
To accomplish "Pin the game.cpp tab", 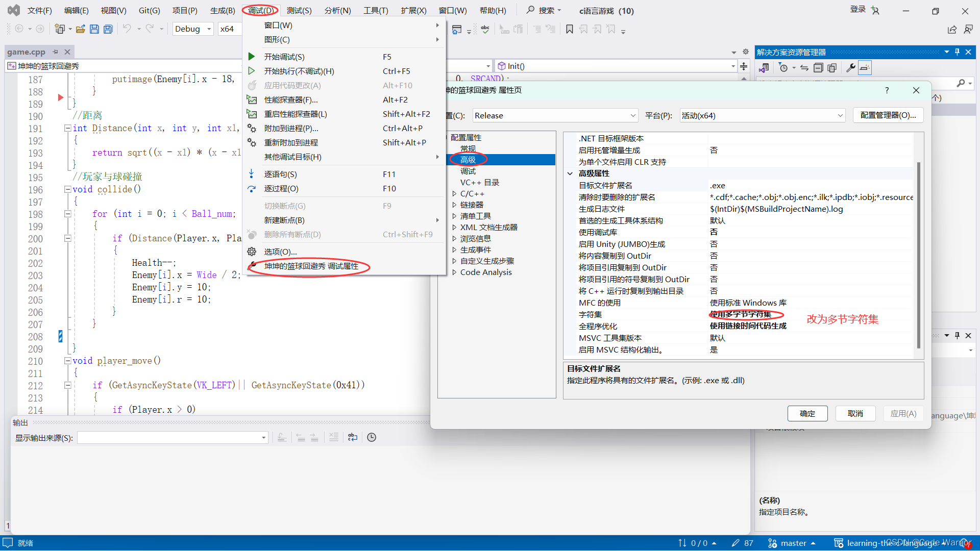I will (55, 52).
